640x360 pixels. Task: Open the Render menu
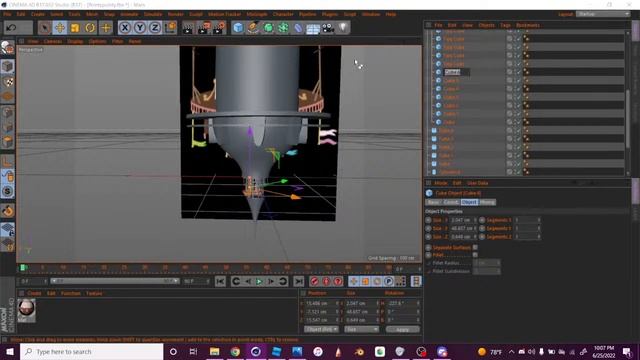pos(176,14)
